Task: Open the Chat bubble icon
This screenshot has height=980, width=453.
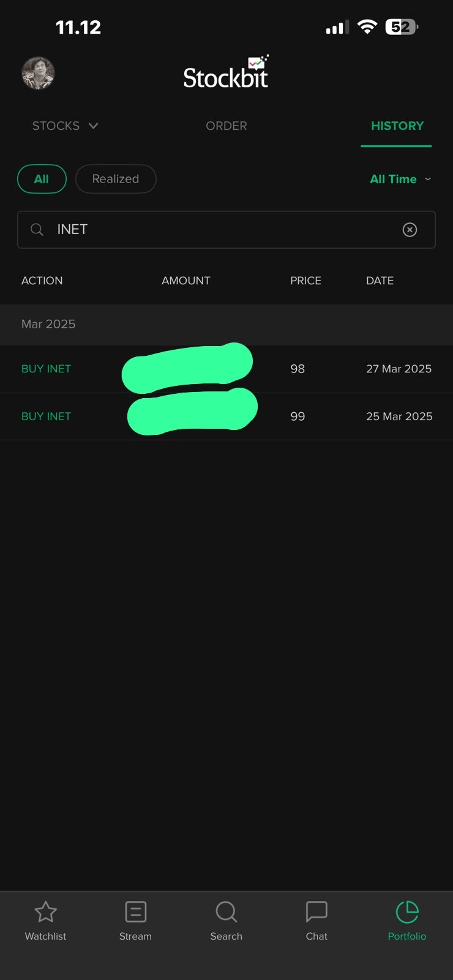Action: (x=316, y=913)
